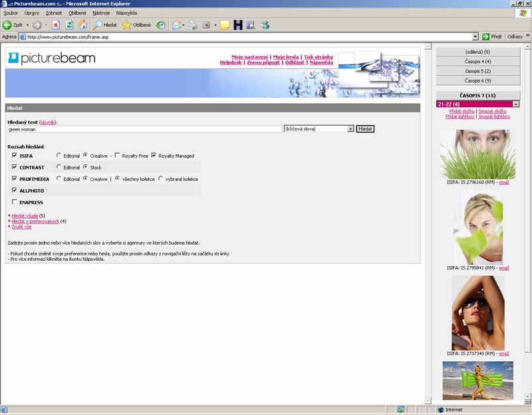Select Editorial radio button for ISIFA
532x415 pixels.
click(59, 156)
